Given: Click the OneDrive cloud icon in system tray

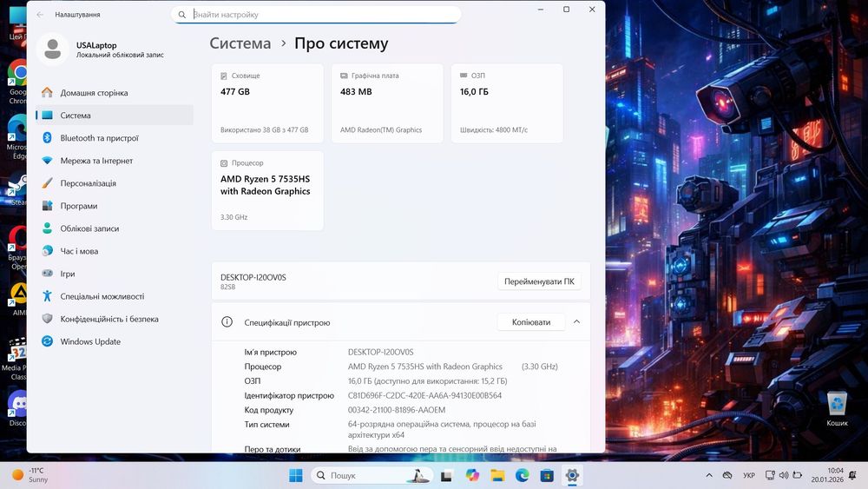Looking at the screenshot, I should 727,475.
